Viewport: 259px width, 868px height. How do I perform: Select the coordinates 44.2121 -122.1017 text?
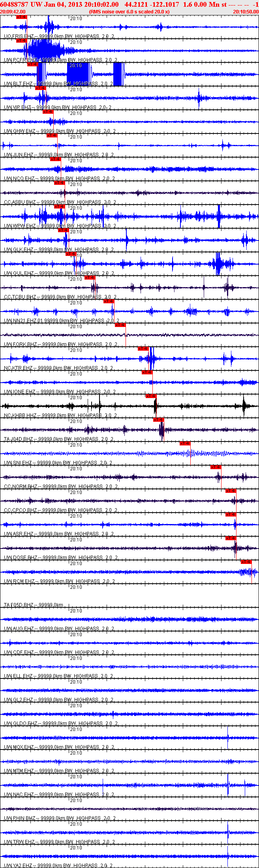point(152,4)
